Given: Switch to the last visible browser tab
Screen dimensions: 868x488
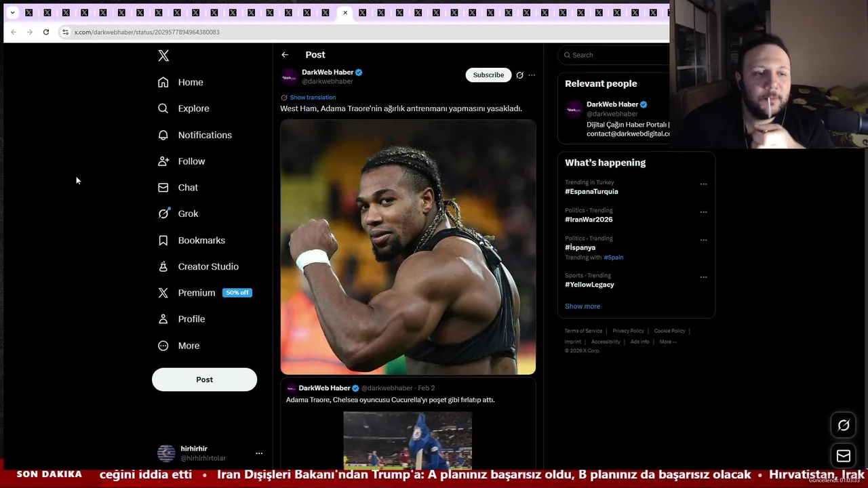Looking at the screenshot, I should tap(654, 12).
